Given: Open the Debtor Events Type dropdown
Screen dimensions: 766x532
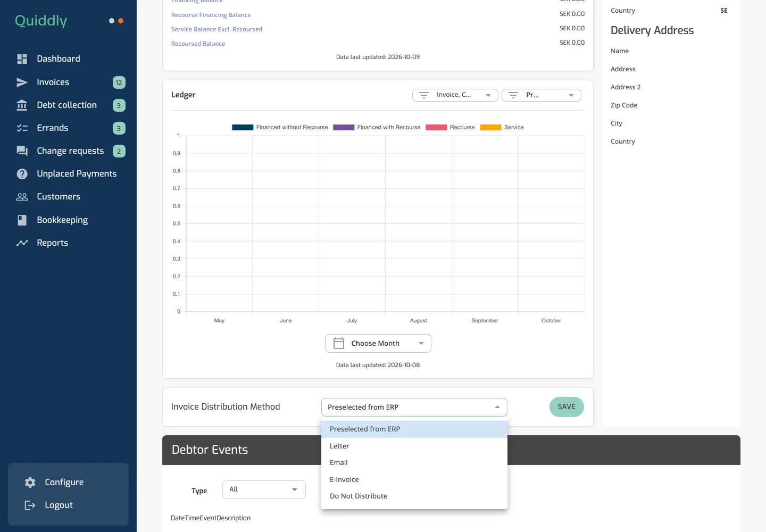Looking at the screenshot, I should [264, 490].
